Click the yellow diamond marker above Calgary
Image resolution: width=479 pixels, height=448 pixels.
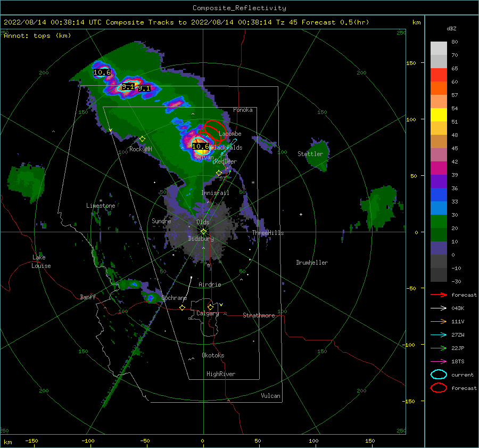[210, 307]
